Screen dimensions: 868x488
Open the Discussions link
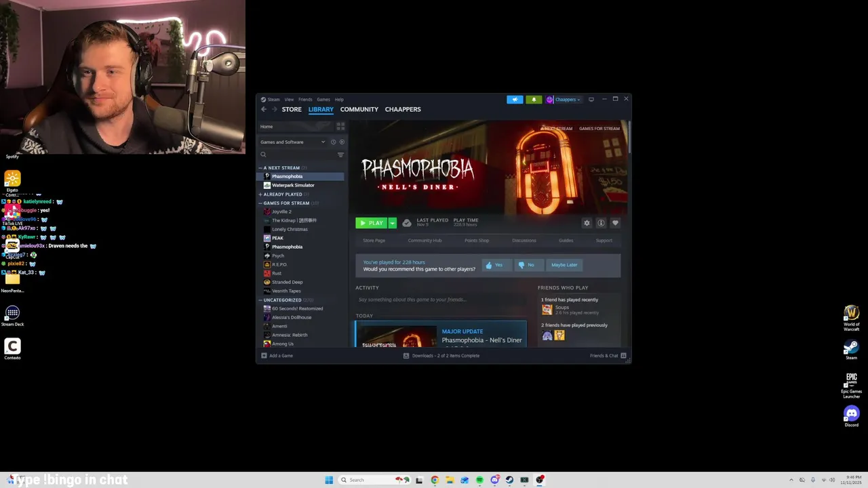[x=524, y=241]
